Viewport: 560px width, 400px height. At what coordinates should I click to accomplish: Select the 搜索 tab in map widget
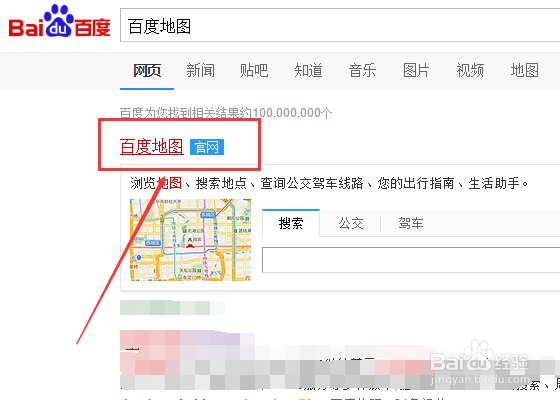[291, 223]
